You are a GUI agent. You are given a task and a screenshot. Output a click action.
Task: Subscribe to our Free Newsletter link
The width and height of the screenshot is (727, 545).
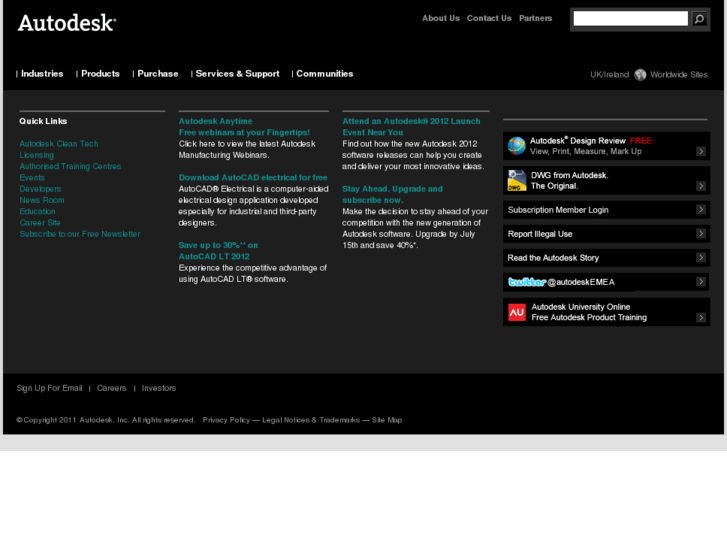[x=80, y=234]
